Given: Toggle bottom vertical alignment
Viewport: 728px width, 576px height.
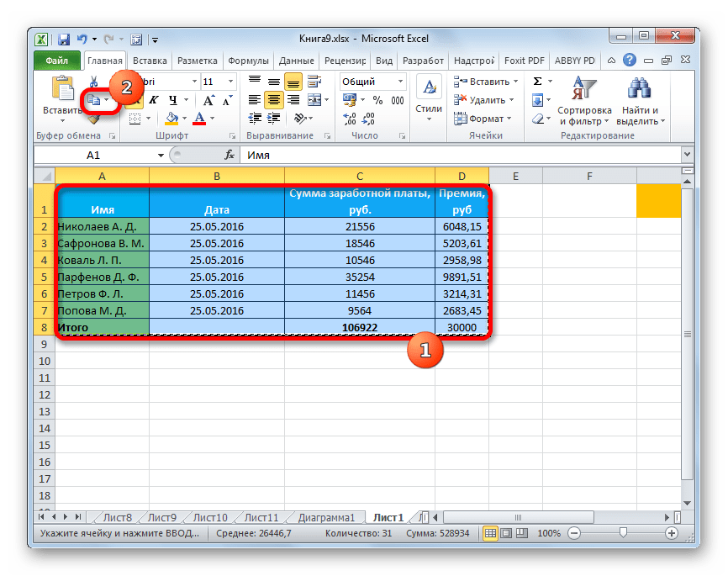Looking at the screenshot, I should click(x=293, y=82).
